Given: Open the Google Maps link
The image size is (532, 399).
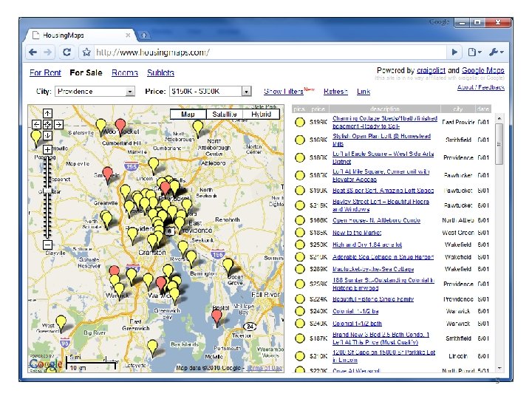Looking at the screenshot, I should tap(482, 70).
